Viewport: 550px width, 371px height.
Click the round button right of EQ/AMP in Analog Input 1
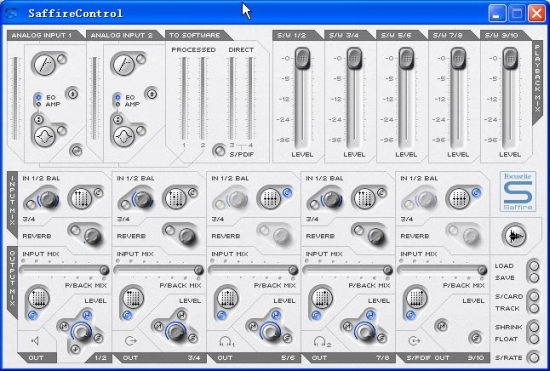(x=73, y=94)
